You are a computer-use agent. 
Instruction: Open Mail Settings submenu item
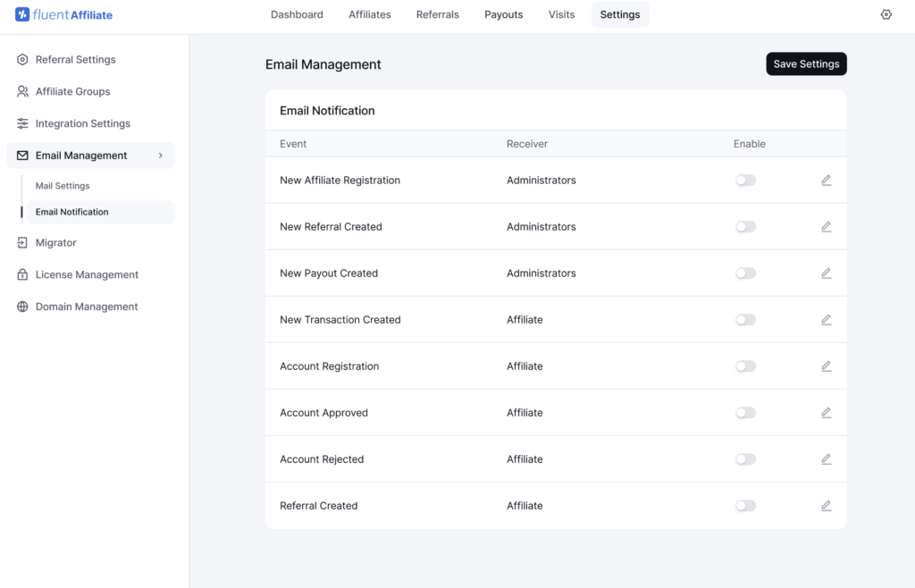63,186
